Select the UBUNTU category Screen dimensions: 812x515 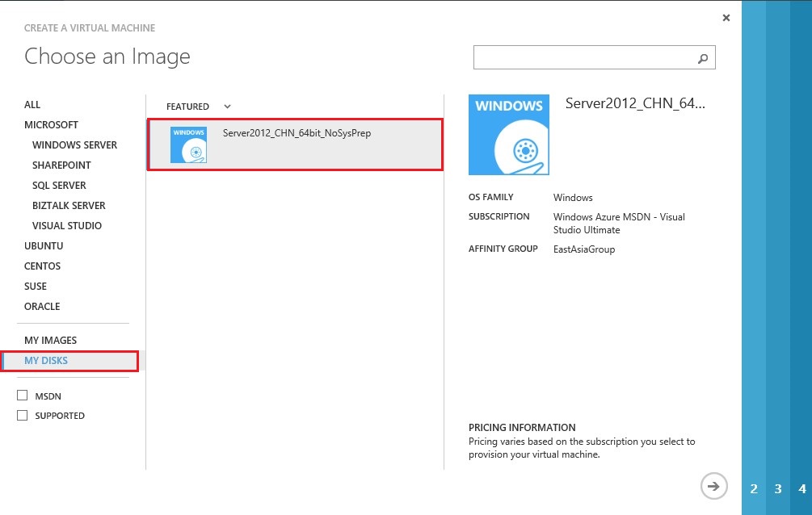(x=44, y=246)
